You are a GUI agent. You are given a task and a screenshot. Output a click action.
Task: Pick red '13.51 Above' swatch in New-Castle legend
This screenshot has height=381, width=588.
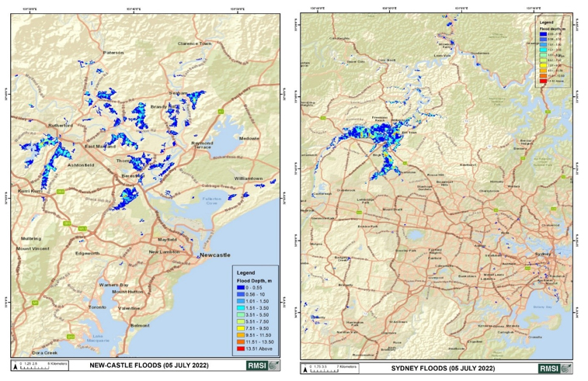[241, 349]
